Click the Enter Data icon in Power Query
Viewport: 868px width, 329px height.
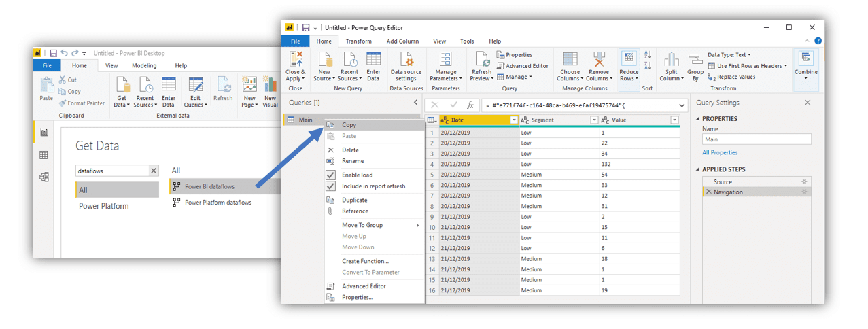[373, 58]
